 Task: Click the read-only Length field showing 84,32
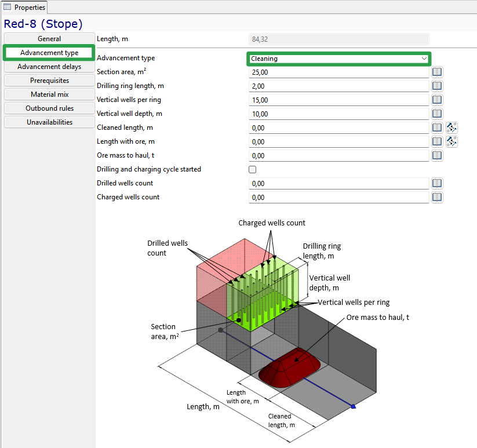(339, 39)
